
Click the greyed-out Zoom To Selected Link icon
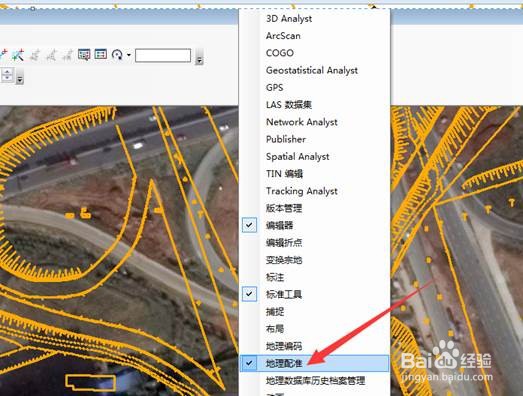(x=51, y=55)
